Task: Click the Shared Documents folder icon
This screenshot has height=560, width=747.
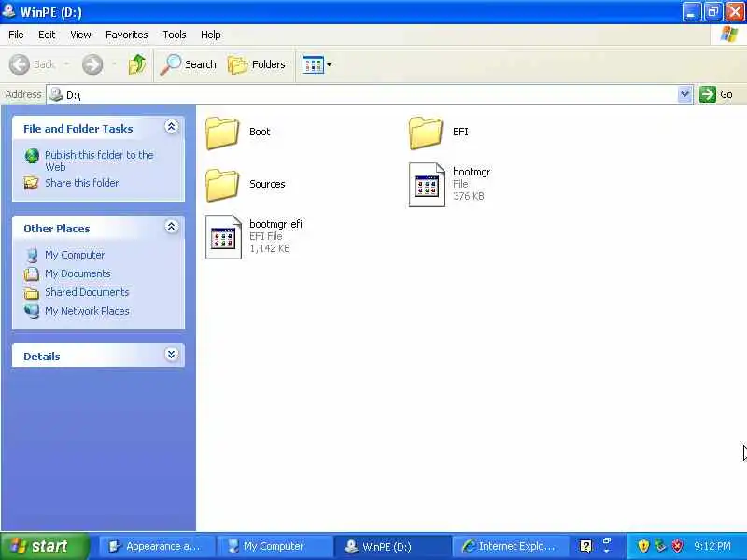Action: point(32,293)
